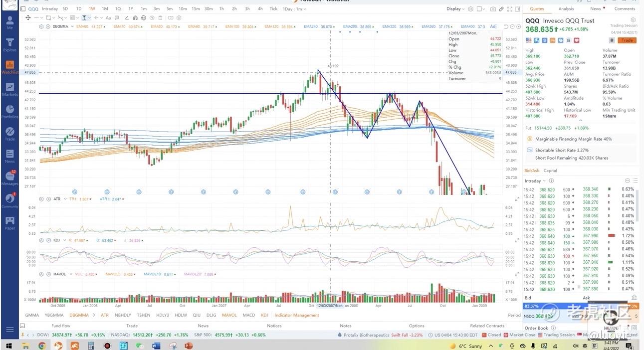The height and width of the screenshot is (350, 644).
Task: Open the Trade sidebar section
Action: click(9, 134)
